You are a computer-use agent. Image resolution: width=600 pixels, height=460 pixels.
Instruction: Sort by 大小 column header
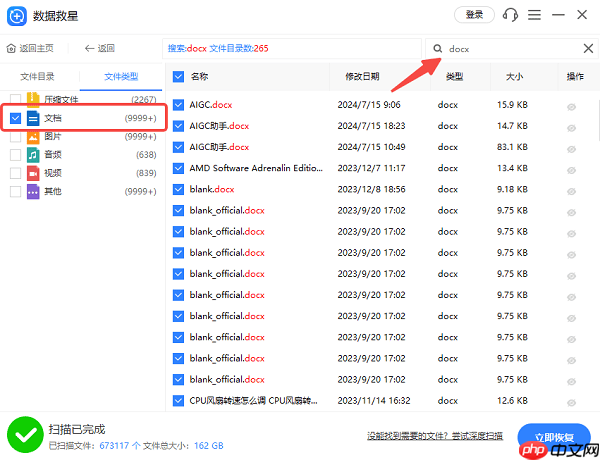pyautogui.click(x=514, y=77)
